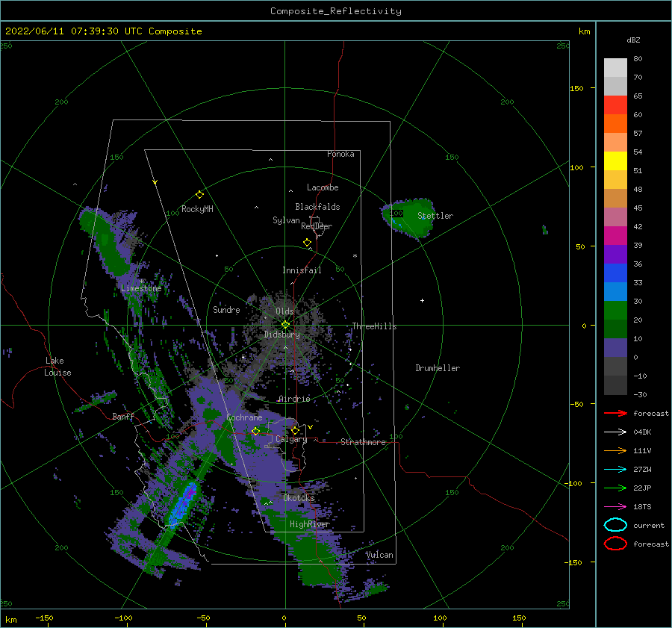Click the cyan current ellipse icon

click(615, 525)
